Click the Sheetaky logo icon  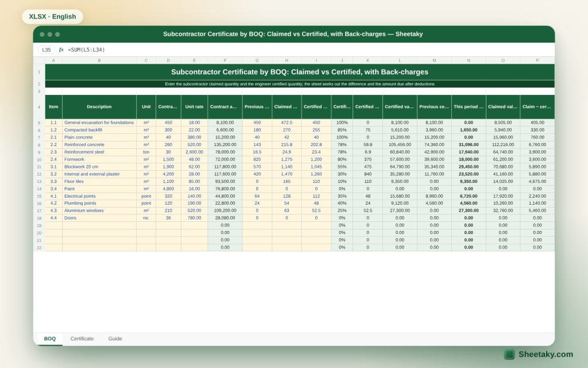[x=509, y=354]
